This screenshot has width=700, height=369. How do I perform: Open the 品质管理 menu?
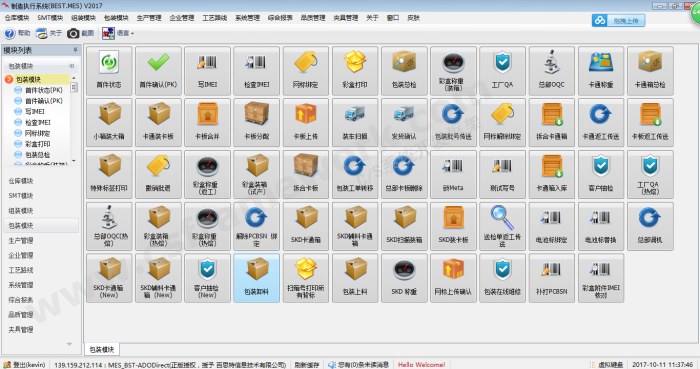click(313, 18)
